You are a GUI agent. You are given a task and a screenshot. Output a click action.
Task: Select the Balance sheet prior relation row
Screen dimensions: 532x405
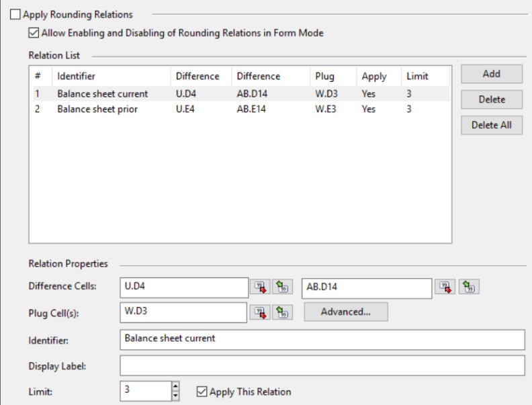(97, 109)
